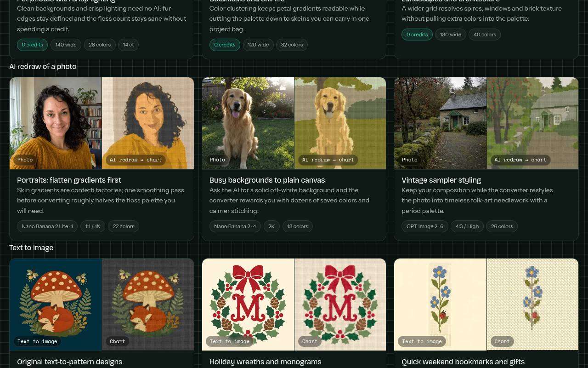This screenshot has width=588, height=368.
Task: Open the blue flower bookmark text-to-image artwork
Action: coord(440,305)
